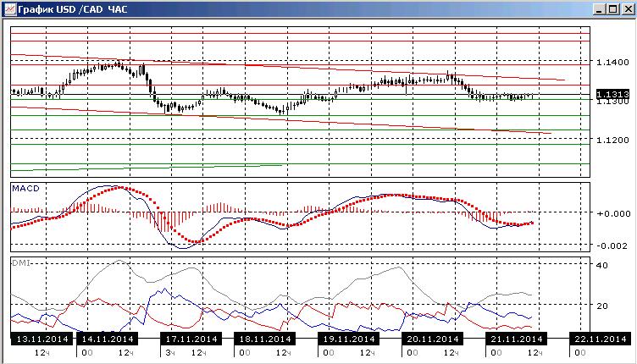Screen dimensions: 637x364
Task: Select the 21.11.2014 date marker
Action: (517, 339)
